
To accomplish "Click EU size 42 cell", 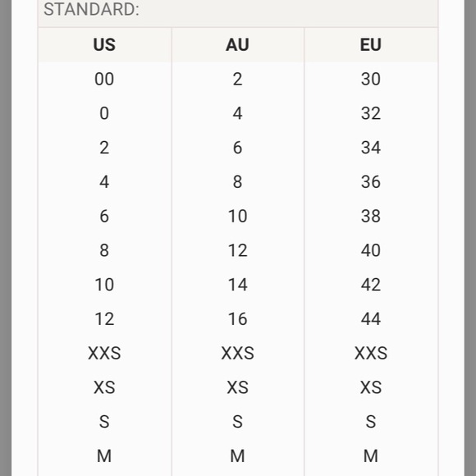I will point(371,285).
